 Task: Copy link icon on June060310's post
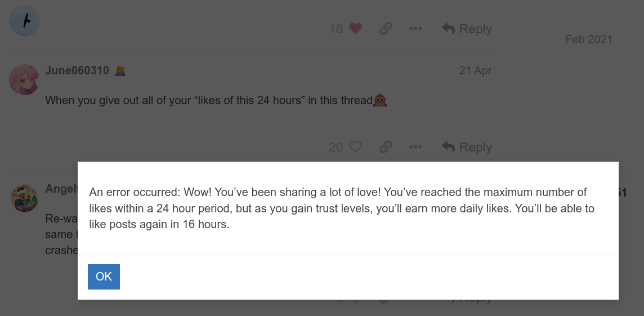click(385, 147)
